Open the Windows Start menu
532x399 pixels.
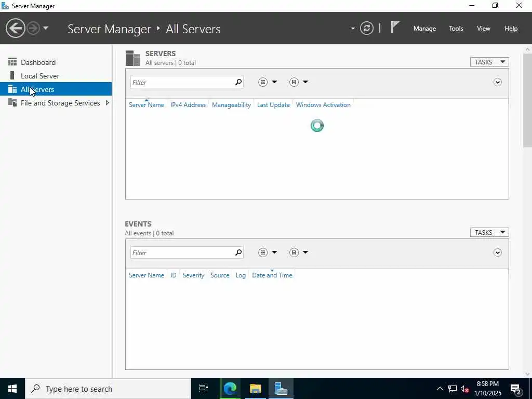click(x=12, y=389)
